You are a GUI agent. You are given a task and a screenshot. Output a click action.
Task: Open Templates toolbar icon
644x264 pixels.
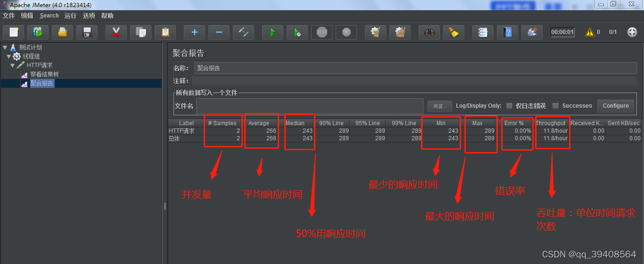point(38,32)
